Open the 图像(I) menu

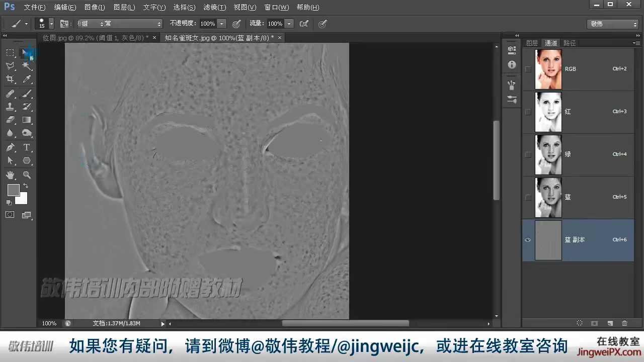click(x=95, y=8)
